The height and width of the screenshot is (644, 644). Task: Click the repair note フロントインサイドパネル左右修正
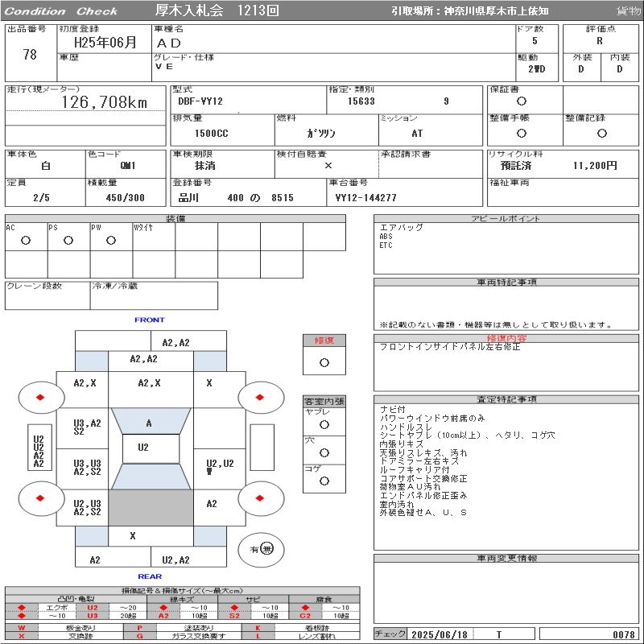(450, 347)
